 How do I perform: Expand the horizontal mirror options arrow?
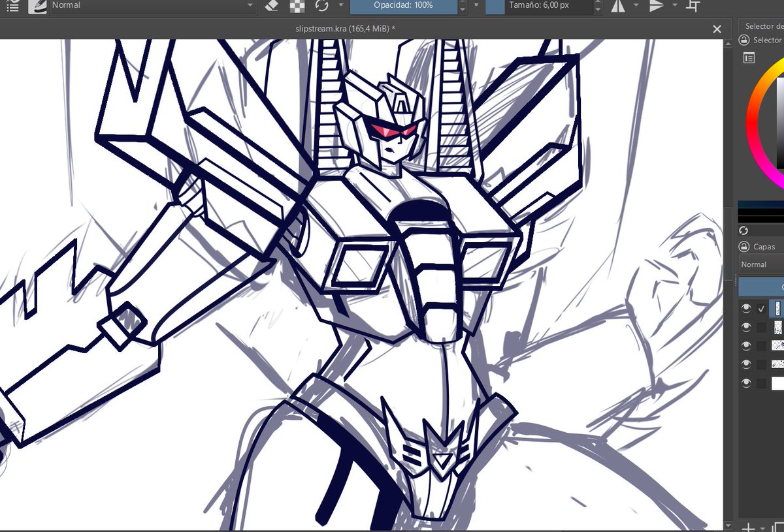click(x=636, y=6)
